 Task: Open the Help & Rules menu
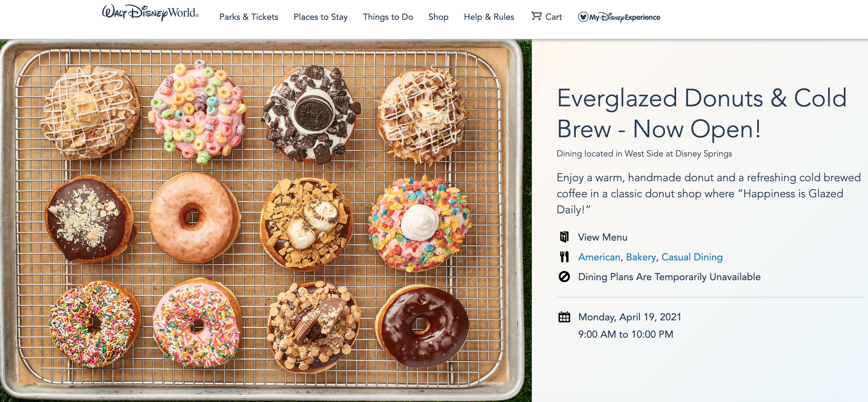pyautogui.click(x=488, y=17)
